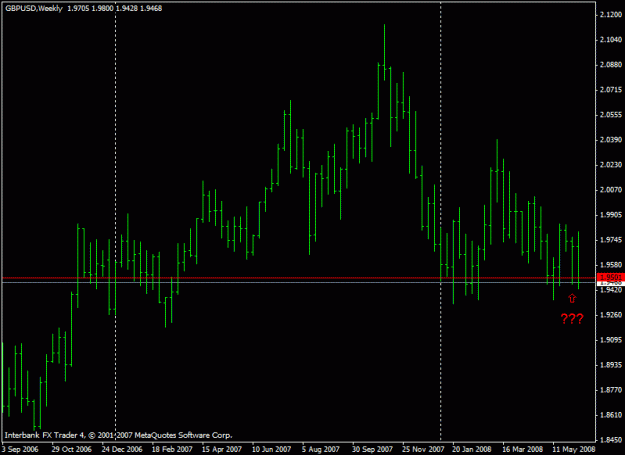This screenshot has height=455, width=625.
Task: Click the 24 Dec 2006 date label
Action: point(122,449)
